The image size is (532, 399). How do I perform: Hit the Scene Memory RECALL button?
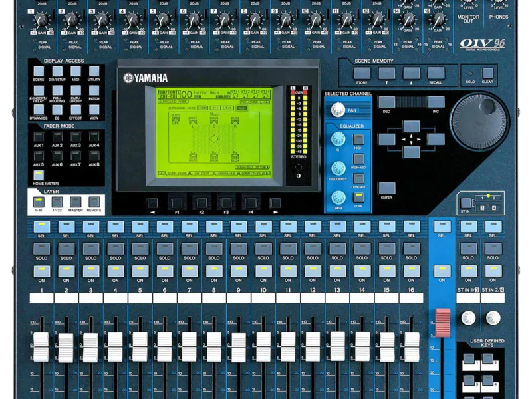pos(436,73)
